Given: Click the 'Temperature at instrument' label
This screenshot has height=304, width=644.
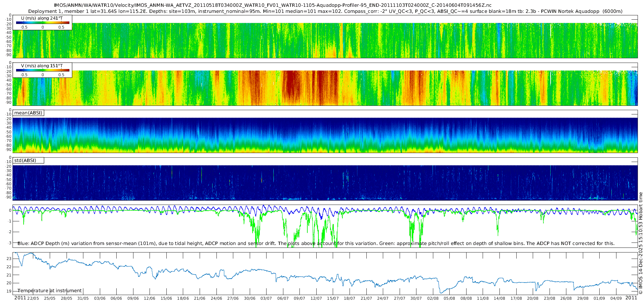Looking at the screenshot, I should pyautogui.click(x=50, y=291).
